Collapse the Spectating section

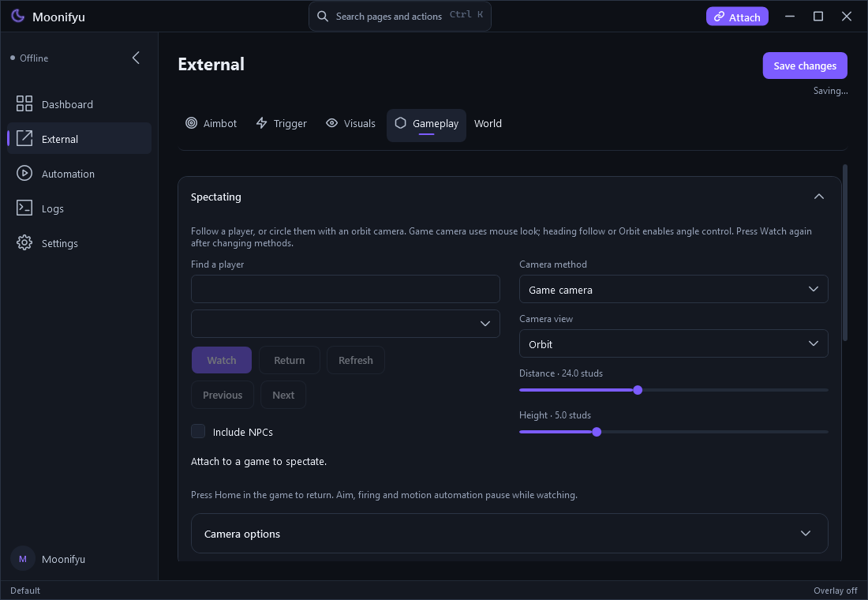click(819, 197)
